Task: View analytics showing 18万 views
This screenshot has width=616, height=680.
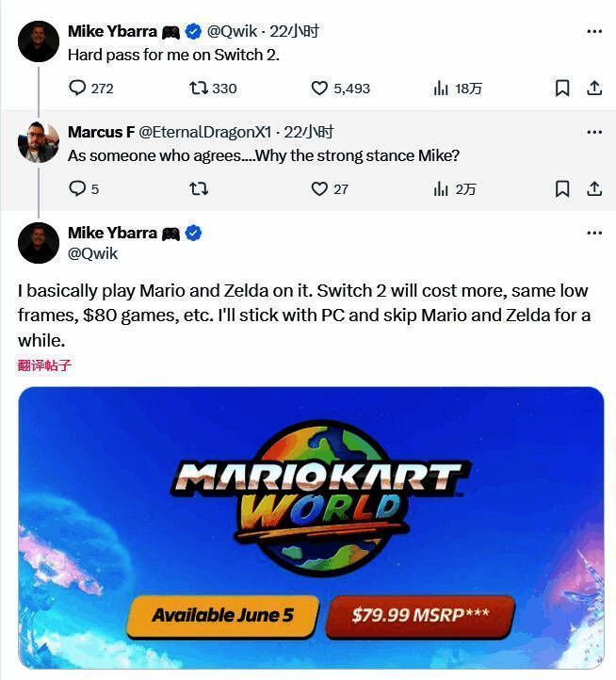Action: pos(457,89)
